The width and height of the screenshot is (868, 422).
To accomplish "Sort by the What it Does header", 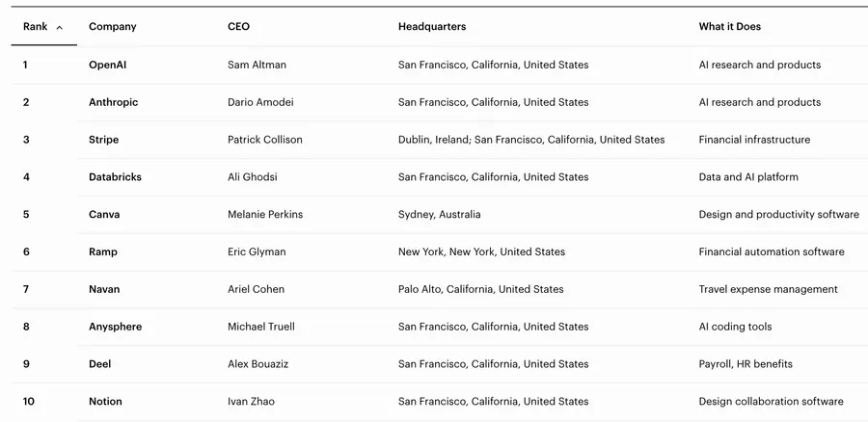I will coord(730,27).
